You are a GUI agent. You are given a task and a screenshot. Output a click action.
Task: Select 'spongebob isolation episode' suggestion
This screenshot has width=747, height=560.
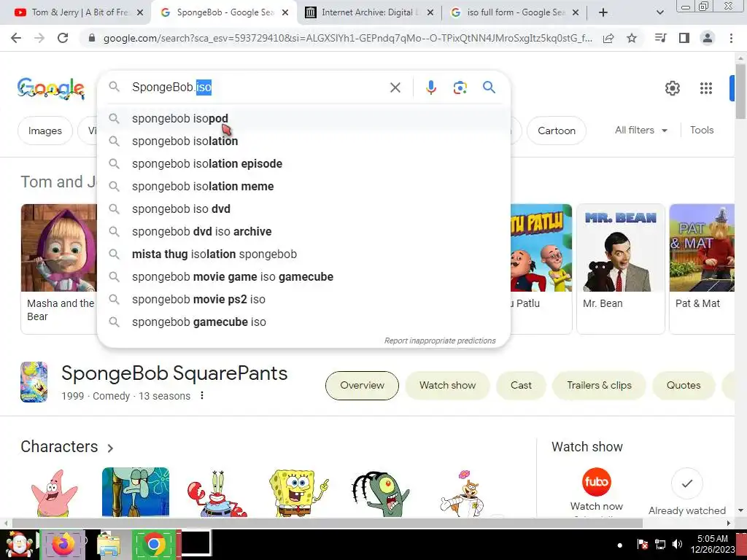pyautogui.click(x=303, y=163)
